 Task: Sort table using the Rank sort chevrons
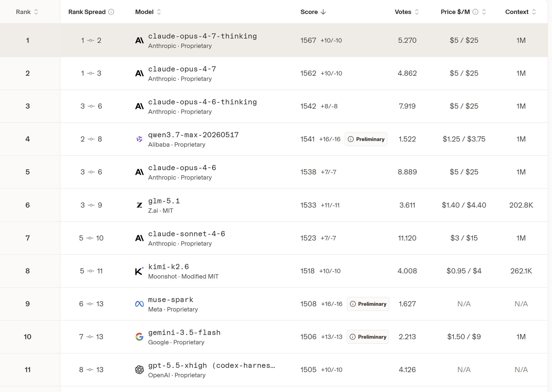click(x=36, y=12)
